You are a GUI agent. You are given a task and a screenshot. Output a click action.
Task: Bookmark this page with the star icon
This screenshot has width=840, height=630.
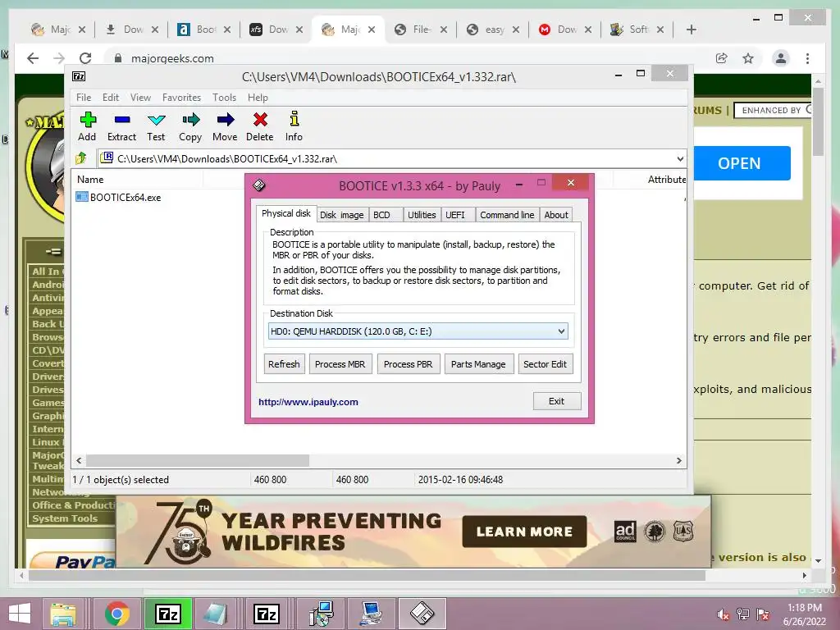tap(748, 58)
